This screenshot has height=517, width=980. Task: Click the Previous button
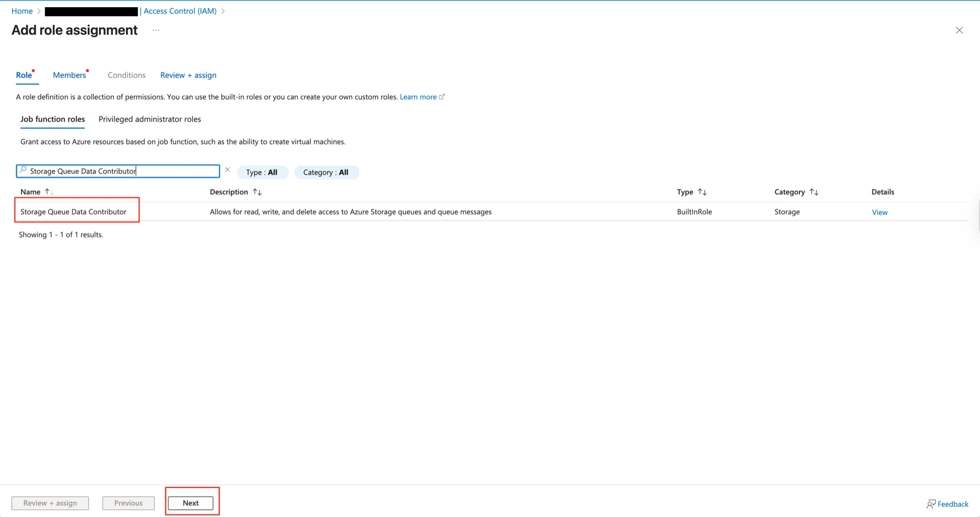click(128, 503)
